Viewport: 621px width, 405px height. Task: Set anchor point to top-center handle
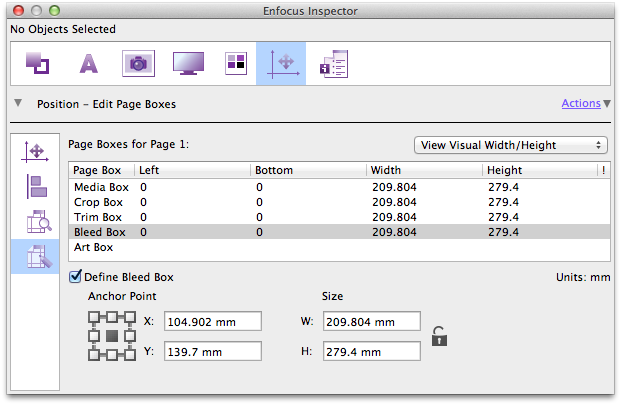(x=112, y=317)
